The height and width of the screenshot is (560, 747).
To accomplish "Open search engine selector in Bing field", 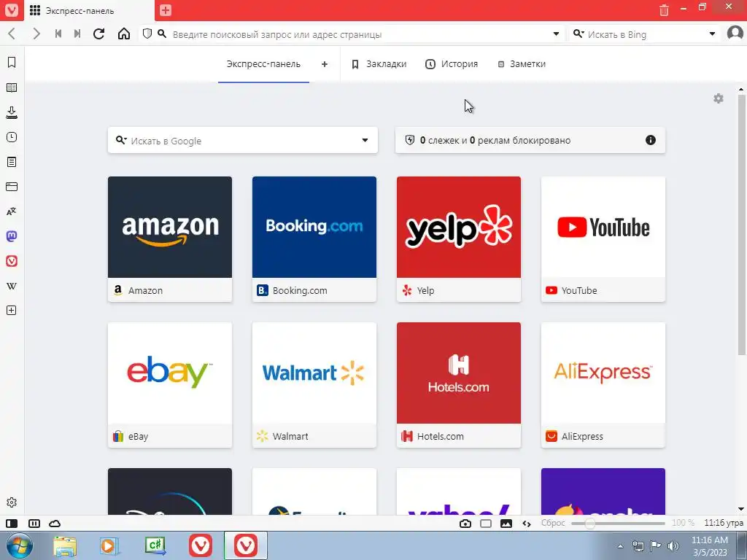I will 578,34.
